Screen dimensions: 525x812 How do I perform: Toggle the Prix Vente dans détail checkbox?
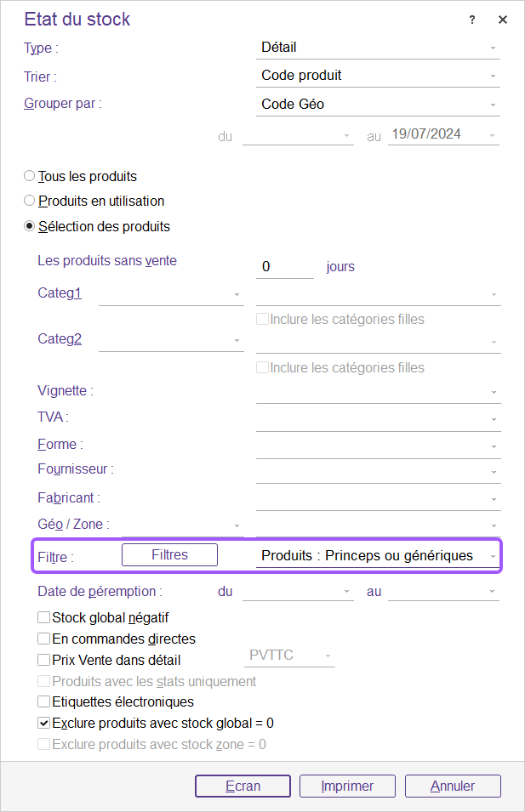[43, 660]
